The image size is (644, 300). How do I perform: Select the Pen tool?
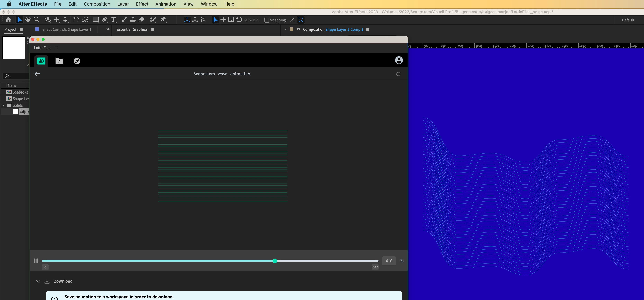(105, 20)
